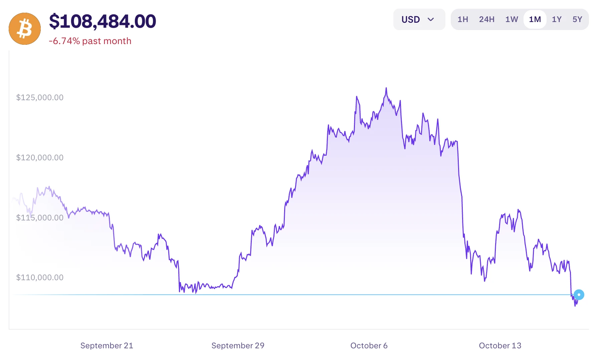The width and height of the screenshot is (599, 364).
Task: Select the active 1M range option
Action: (x=535, y=19)
